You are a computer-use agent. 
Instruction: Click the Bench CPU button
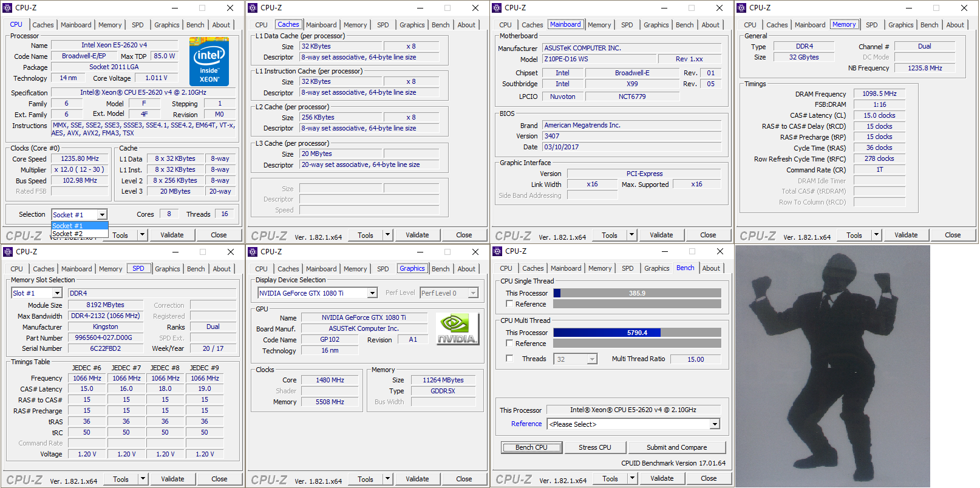point(532,447)
